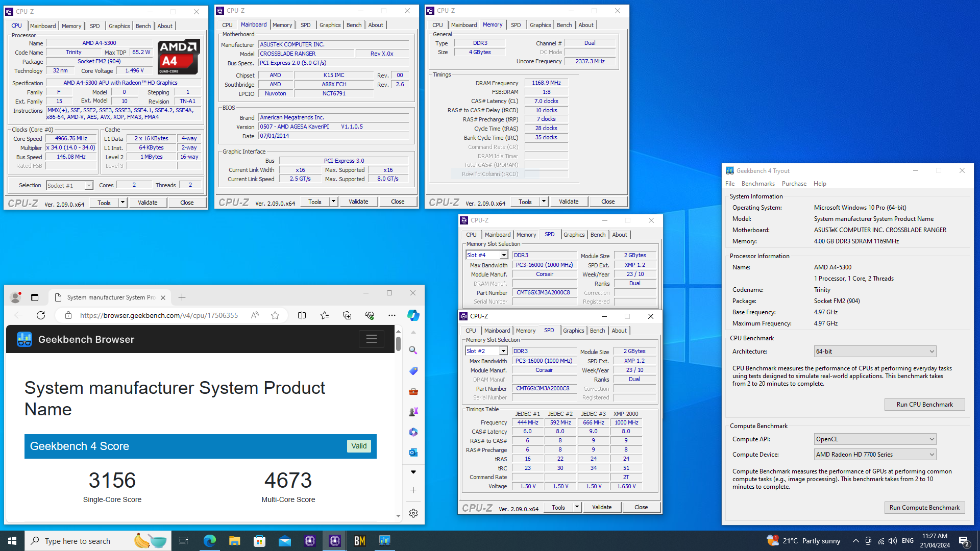The height and width of the screenshot is (551, 980).
Task: Open notification center icon in tray
Action: click(x=964, y=541)
